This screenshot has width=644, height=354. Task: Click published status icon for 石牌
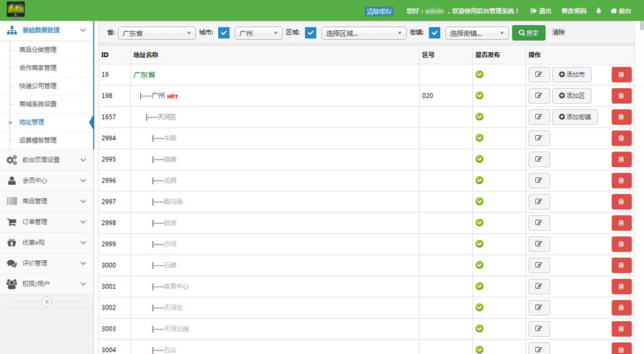(x=479, y=265)
